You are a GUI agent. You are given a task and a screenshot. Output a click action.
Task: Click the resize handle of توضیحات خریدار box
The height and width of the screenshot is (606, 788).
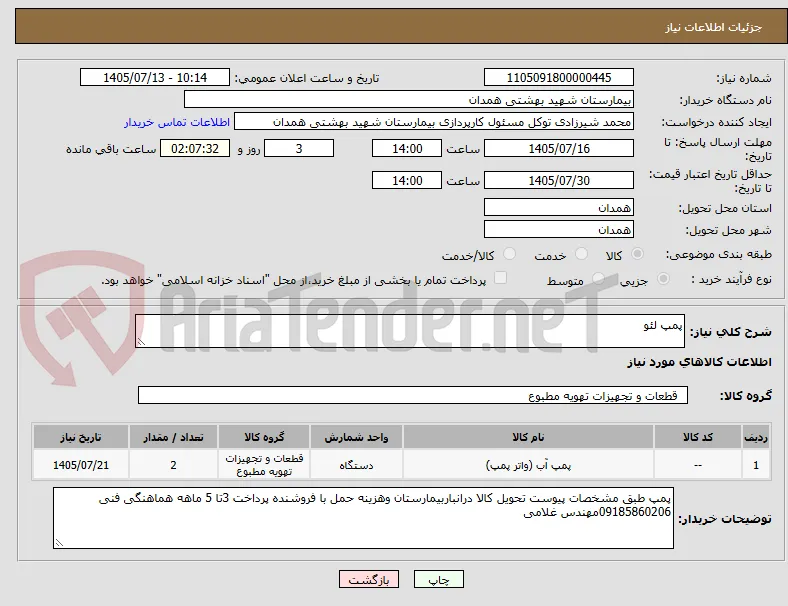tap(59, 543)
